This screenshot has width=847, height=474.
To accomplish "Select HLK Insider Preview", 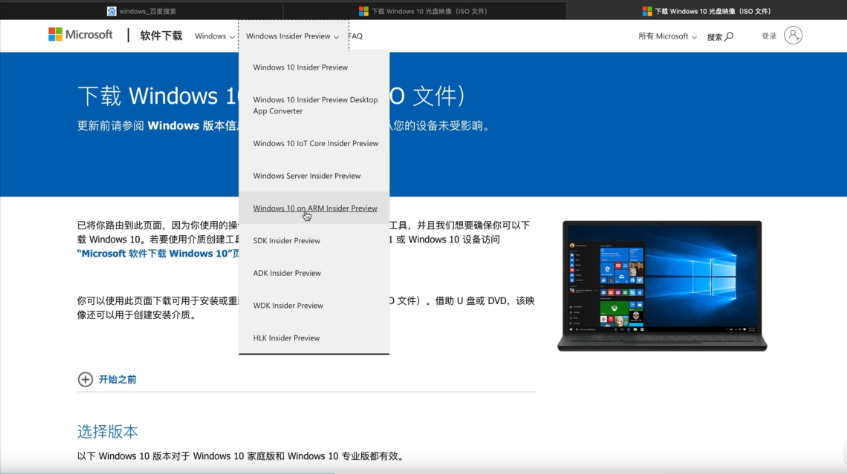I will tap(314, 338).
